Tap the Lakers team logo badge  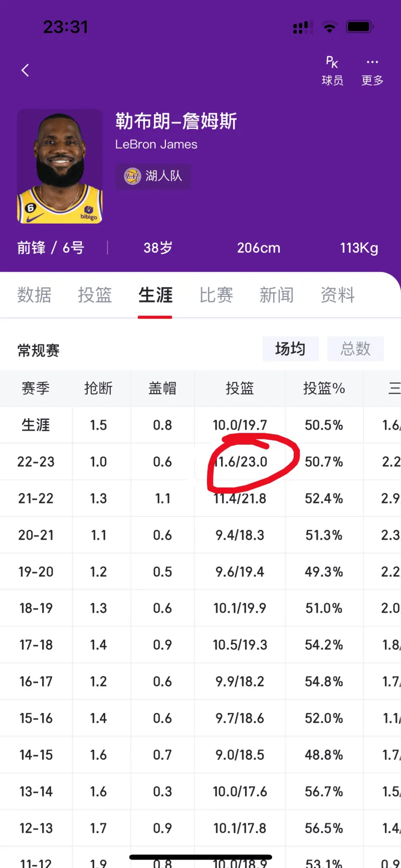point(133,176)
